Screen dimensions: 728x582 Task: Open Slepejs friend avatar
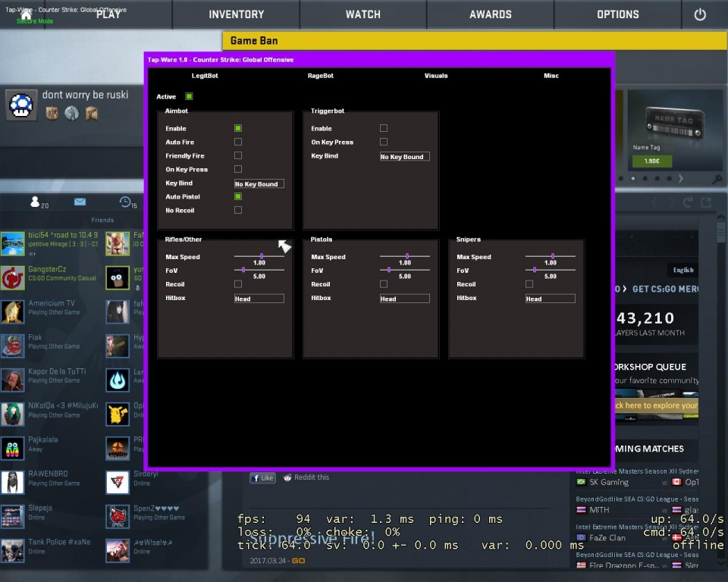pos(13,517)
